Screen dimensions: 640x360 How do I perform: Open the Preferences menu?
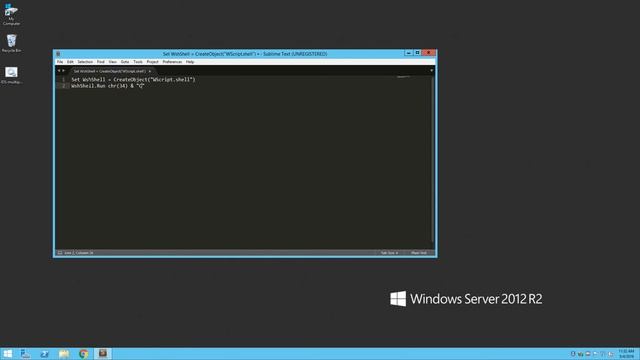[x=172, y=62]
